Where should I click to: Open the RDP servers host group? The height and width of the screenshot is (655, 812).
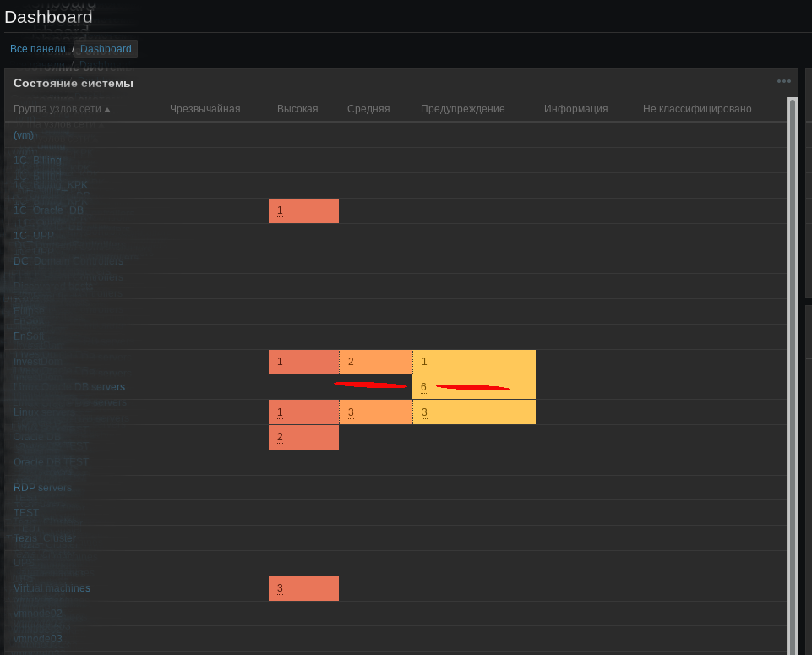click(x=42, y=488)
